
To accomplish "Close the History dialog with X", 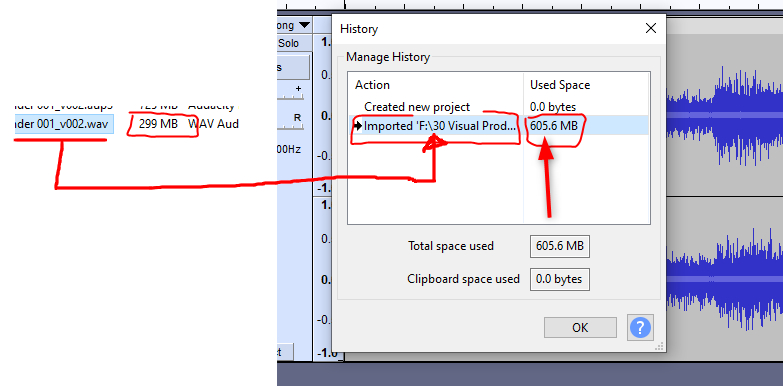I will tap(651, 28).
